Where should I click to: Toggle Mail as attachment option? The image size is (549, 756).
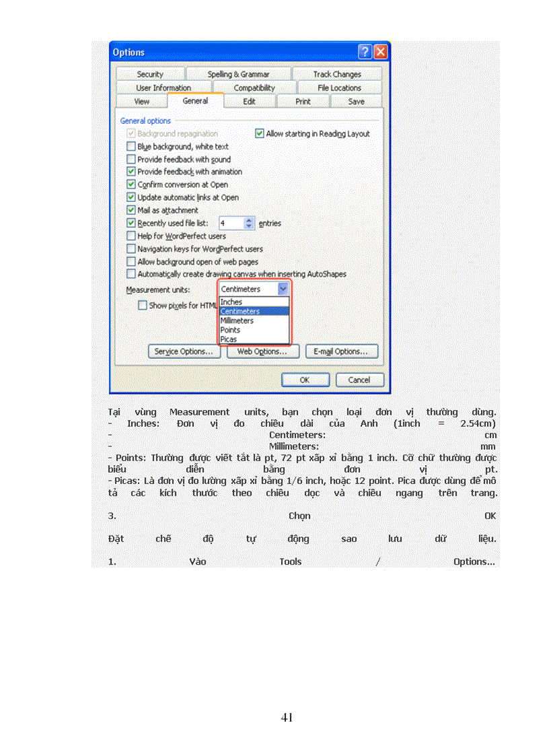click(x=131, y=210)
